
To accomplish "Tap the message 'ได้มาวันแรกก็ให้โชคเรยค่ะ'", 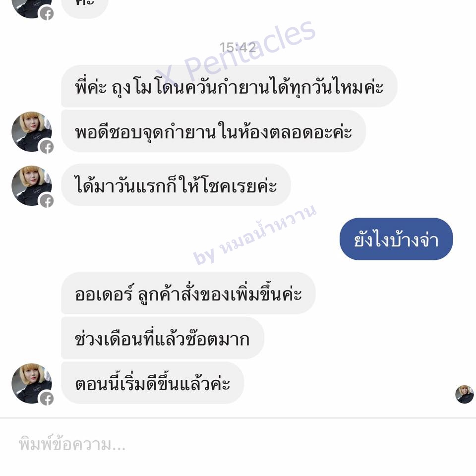I will pyautogui.click(x=176, y=185).
